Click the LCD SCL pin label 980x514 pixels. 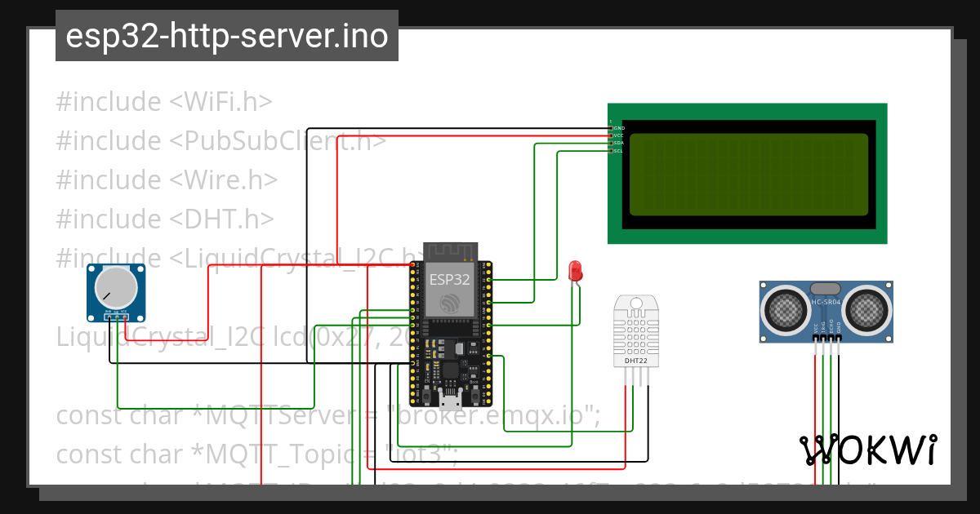point(618,150)
